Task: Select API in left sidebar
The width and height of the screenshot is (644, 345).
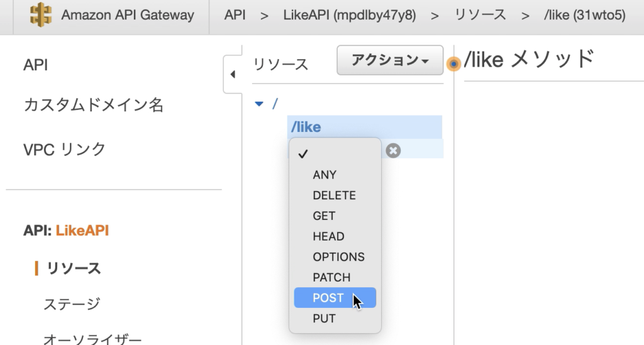Action: 36,65
